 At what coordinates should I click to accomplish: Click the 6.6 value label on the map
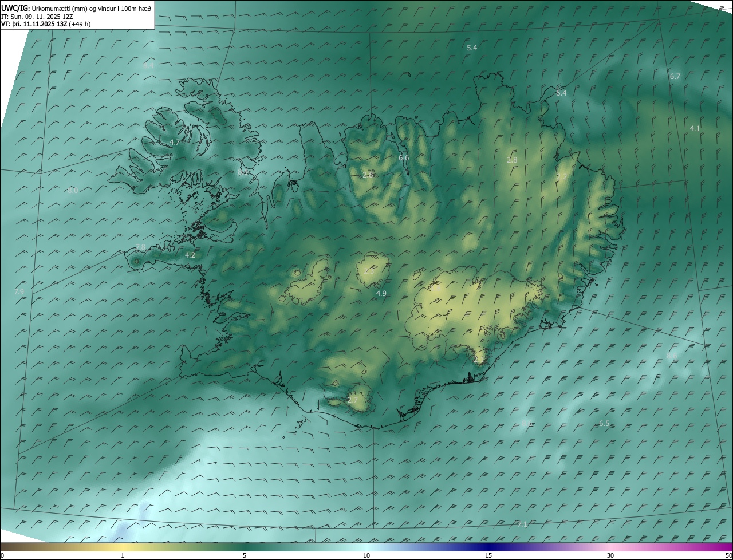(x=404, y=157)
